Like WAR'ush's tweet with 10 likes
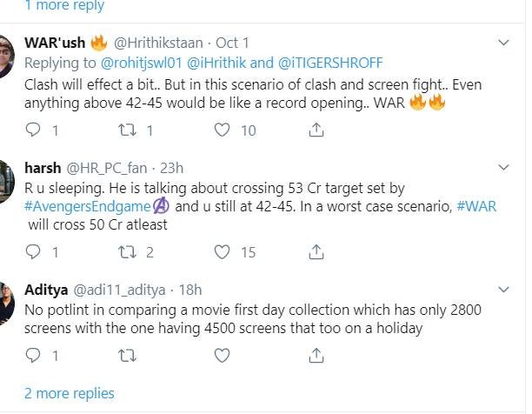The width and height of the screenshot is (532, 414). [x=223, y=130]
